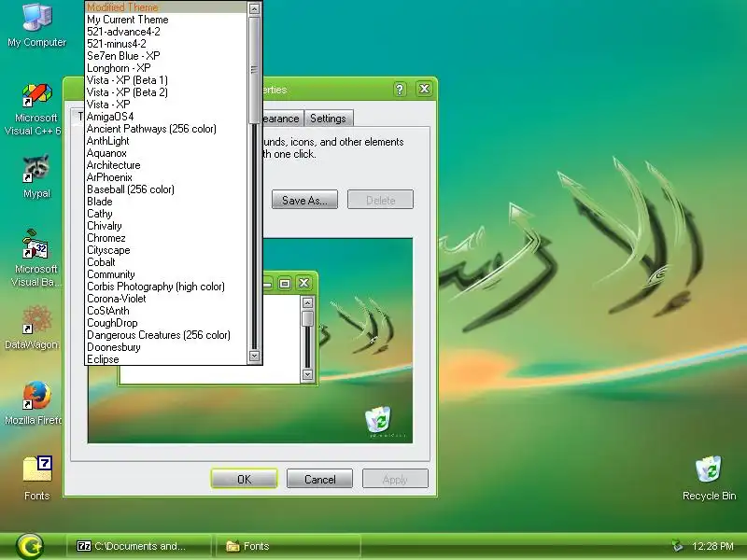Open the Mypal browser shortcut
747x560 pixels.
(x=36, y=176)
